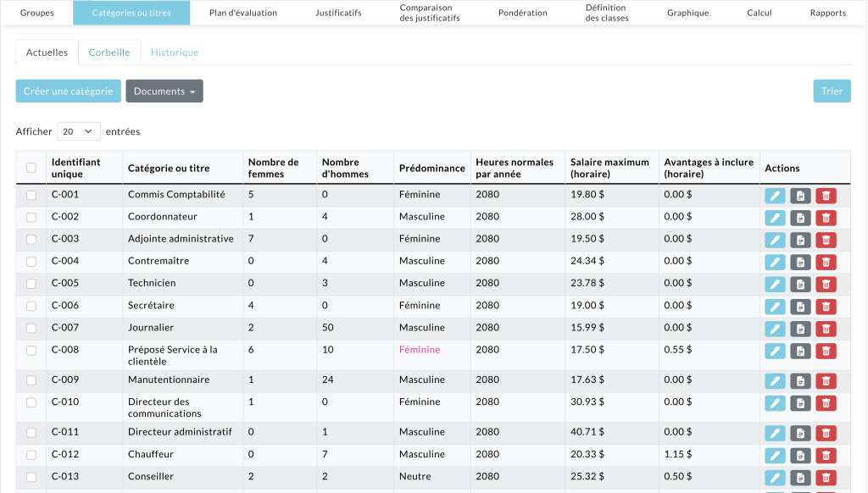Open document icon for Technicien row

[x=800, y=284]
